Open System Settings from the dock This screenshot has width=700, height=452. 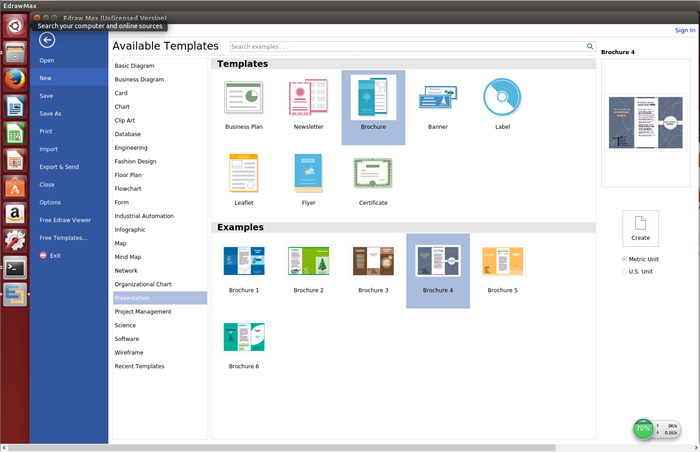pyautogui.click(x=15, y=241)
